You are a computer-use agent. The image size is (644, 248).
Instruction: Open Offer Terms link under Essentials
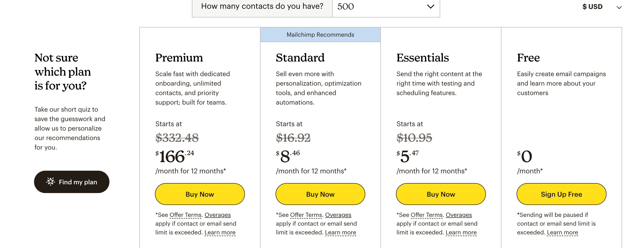[426, 215]
